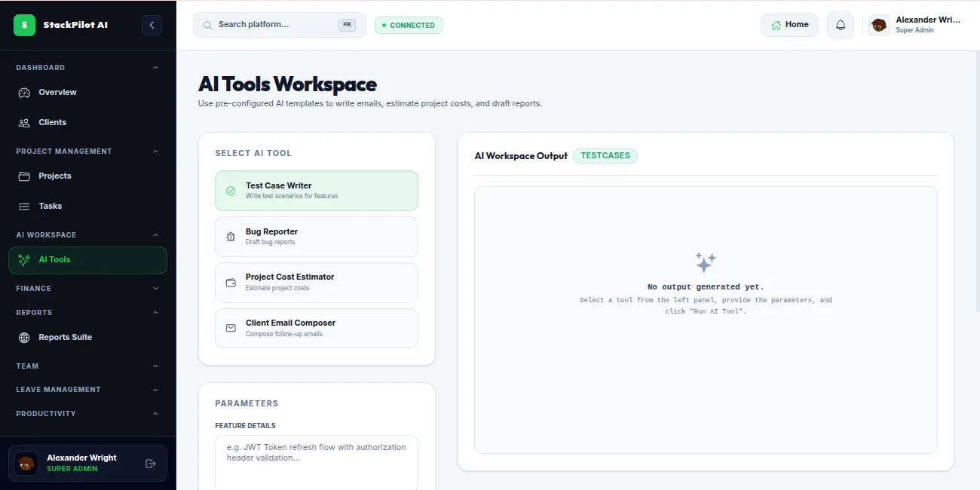The image size is (980, 490).
Task: Click the AI Tools sparkle icon
Action: [x=24, y=260]
